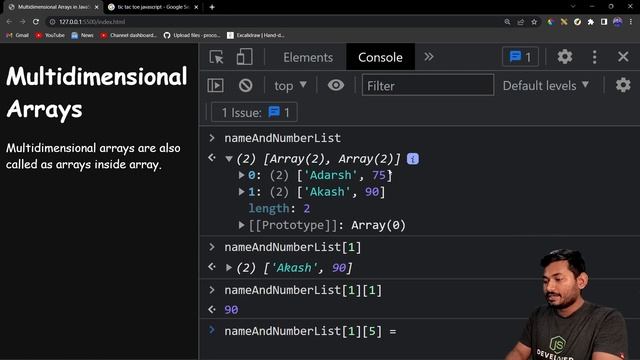Click the console prompt with nameAndNumberList[1][5] =

click(x=310, y=331)
